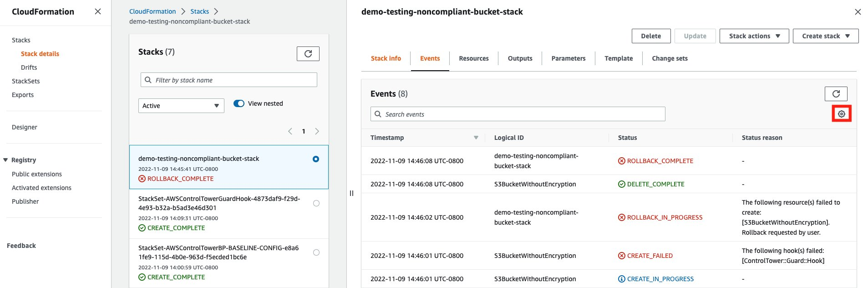The image size is (868, 288).
Task: Go to previous page of stacks
Action: pos(290,131)
